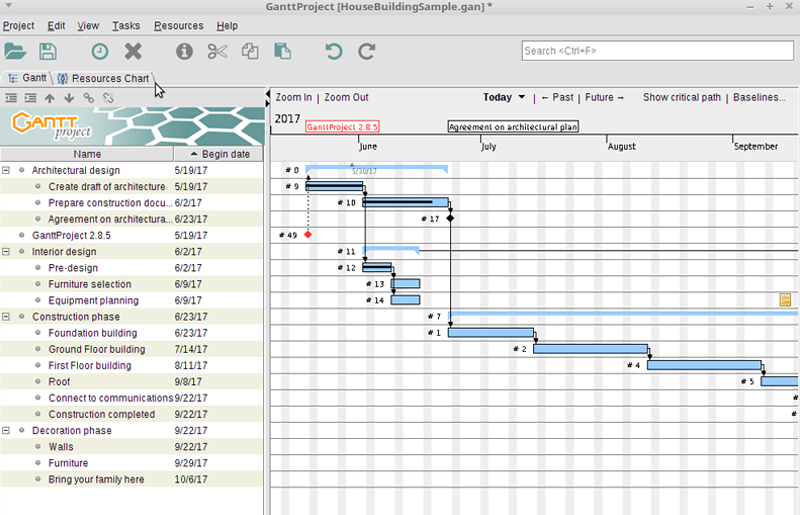
Task: Click Show critical path
Action: click(682, 97)
